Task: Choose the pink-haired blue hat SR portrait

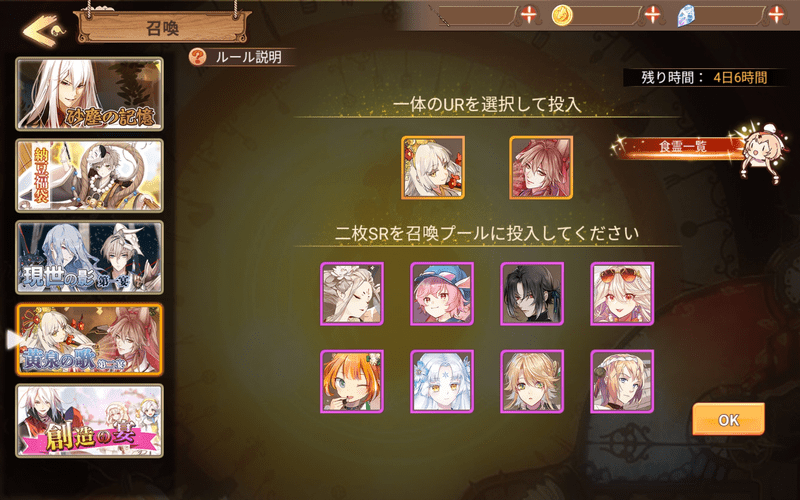Action: [x=442, y=294]
